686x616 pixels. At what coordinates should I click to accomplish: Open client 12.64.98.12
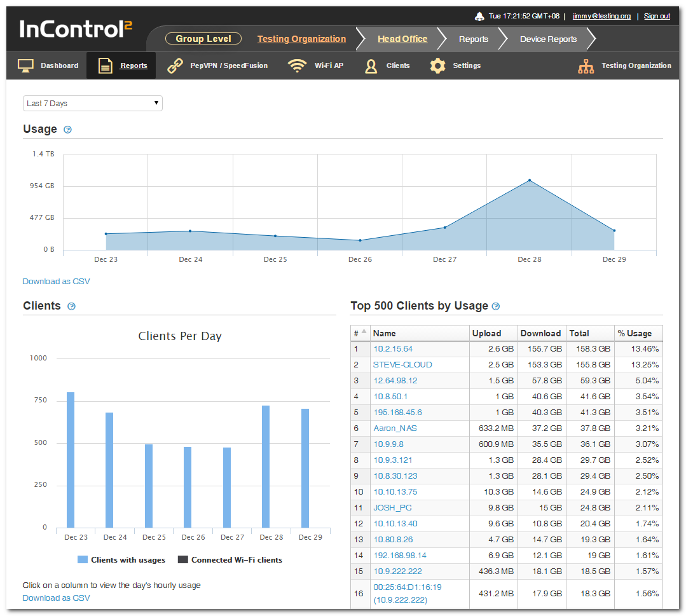click(395, 381)
